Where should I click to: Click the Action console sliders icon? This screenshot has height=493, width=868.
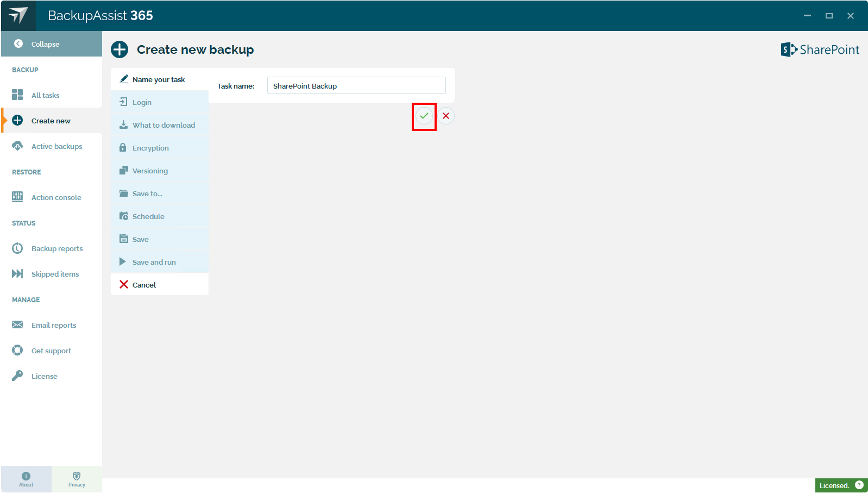pos(17,197)
